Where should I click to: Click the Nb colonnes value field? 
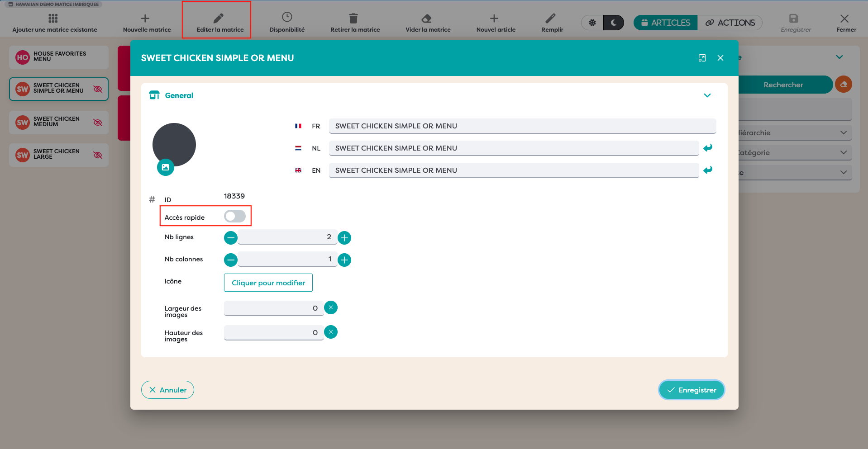point(287,259)
